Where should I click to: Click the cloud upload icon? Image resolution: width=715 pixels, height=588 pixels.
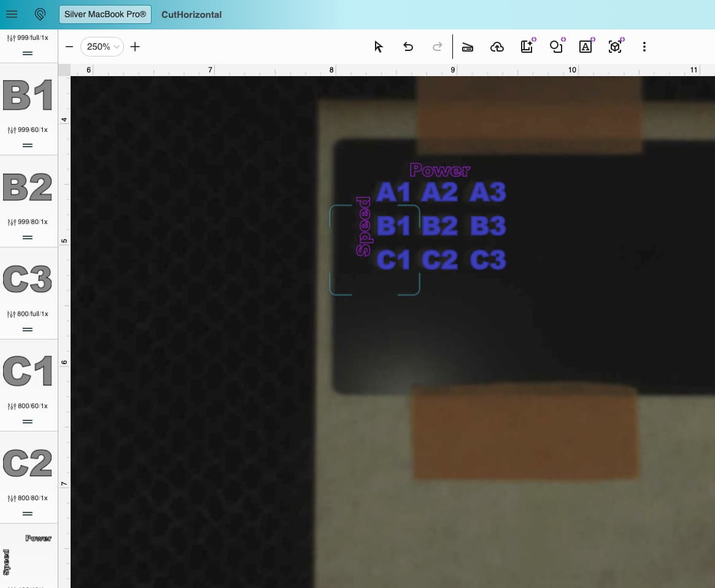tap(497, 47)
